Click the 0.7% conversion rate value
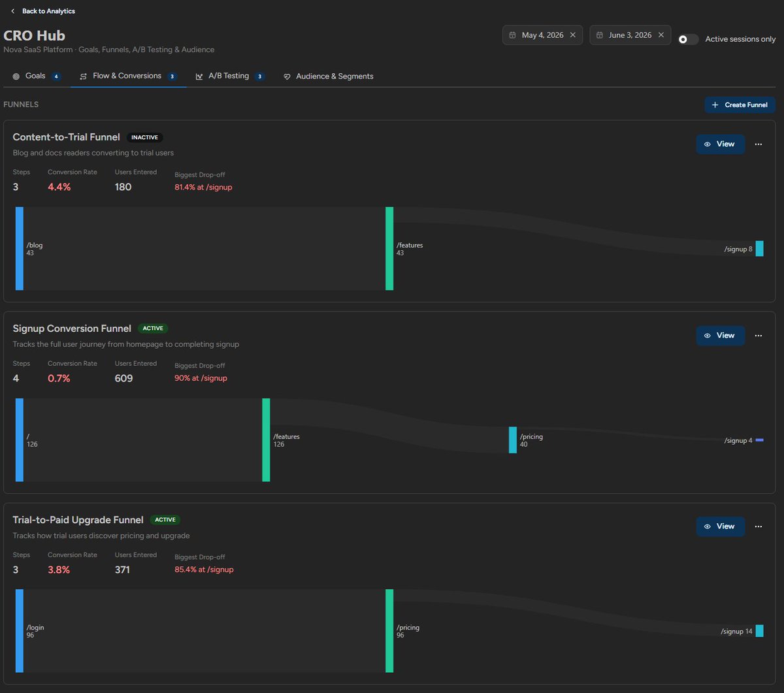 [x=59, y=378]
